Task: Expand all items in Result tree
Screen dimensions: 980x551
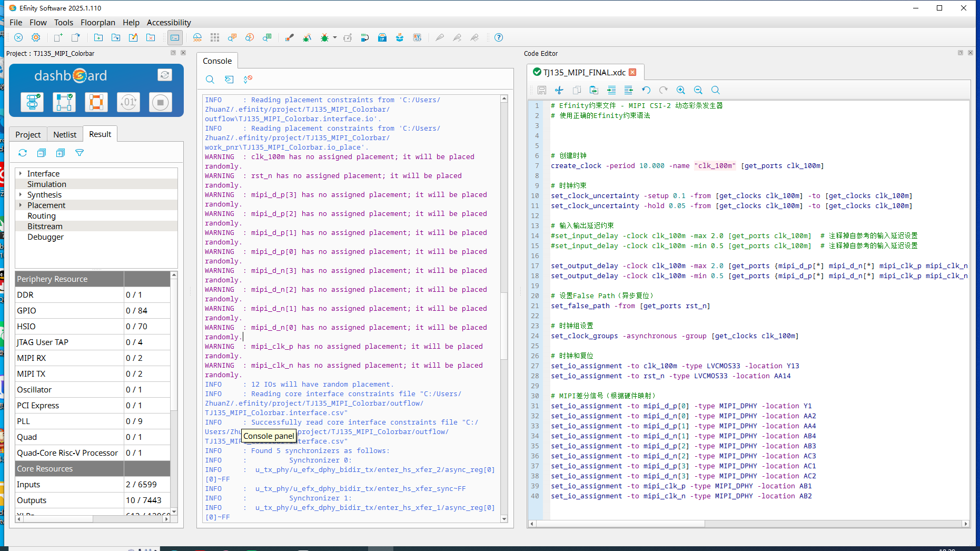Action: (61, 153)
